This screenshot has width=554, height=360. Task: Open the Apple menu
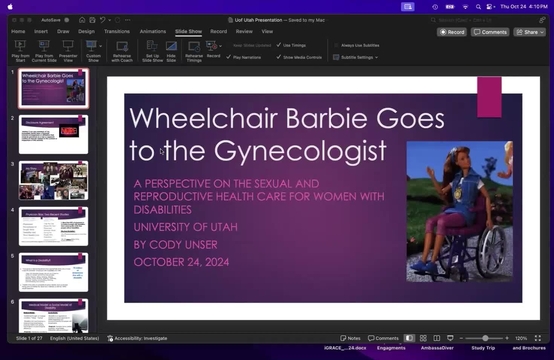point(10,7)
